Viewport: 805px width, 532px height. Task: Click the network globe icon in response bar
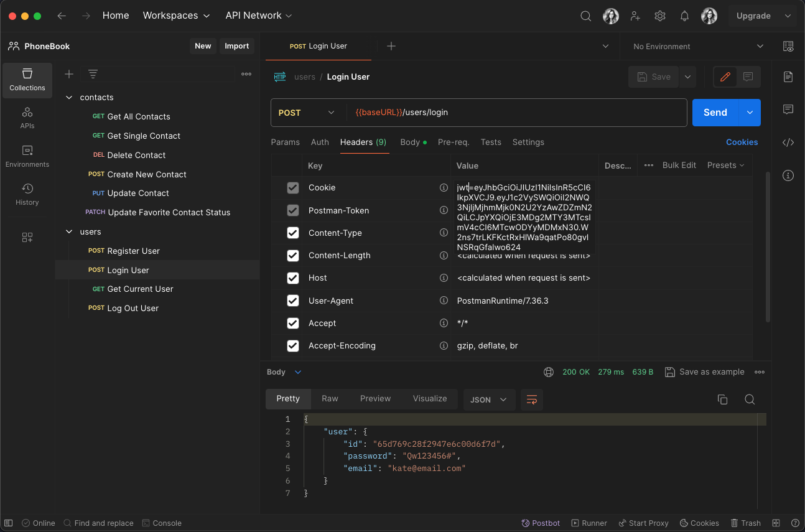(549, 372)
